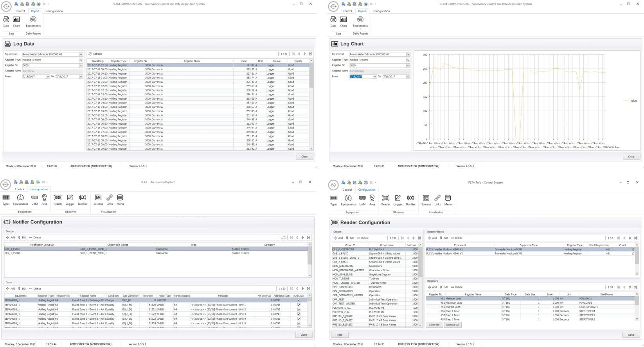
Task: Delete selected register block in Register Blocks
Action: (457, 238)
